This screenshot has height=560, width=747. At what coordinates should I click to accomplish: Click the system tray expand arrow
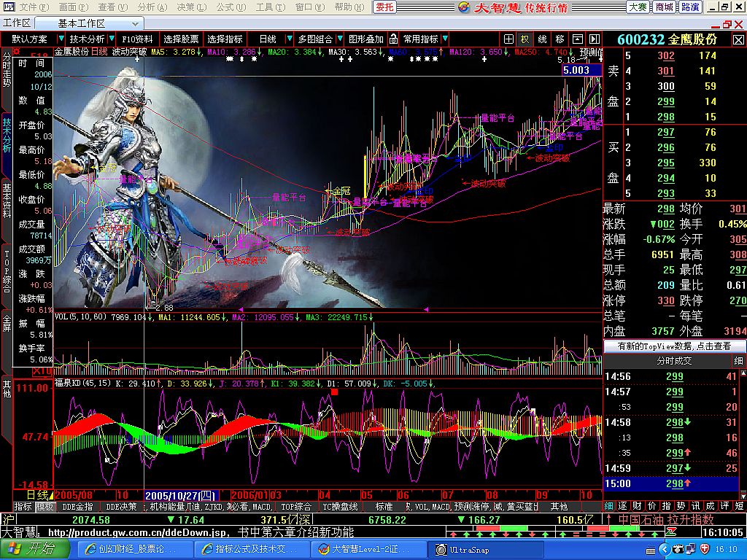point(664,550)
